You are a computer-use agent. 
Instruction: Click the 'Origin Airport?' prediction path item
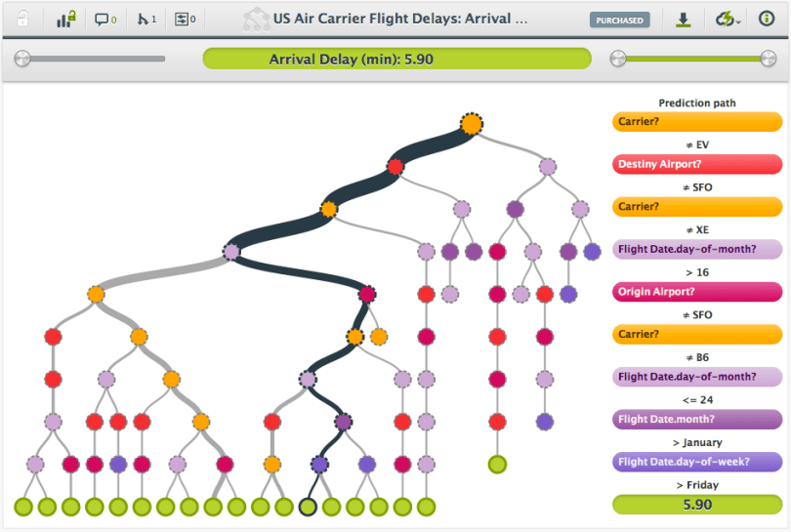pos(697,292)
